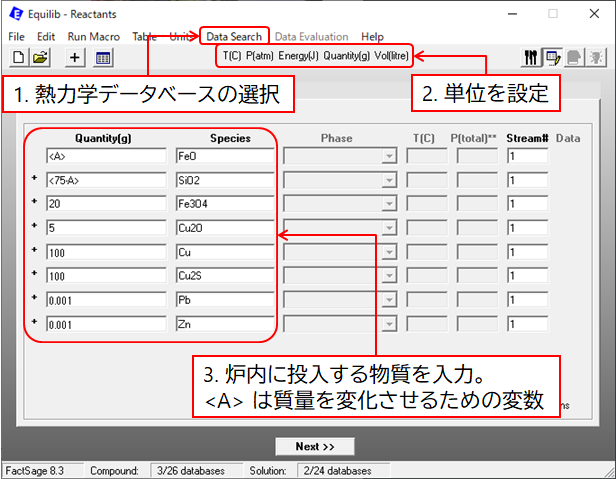616x479 pixels.
Task: Open the Phase dropdown for Fe3O4 row
Action: click(389, 204)
